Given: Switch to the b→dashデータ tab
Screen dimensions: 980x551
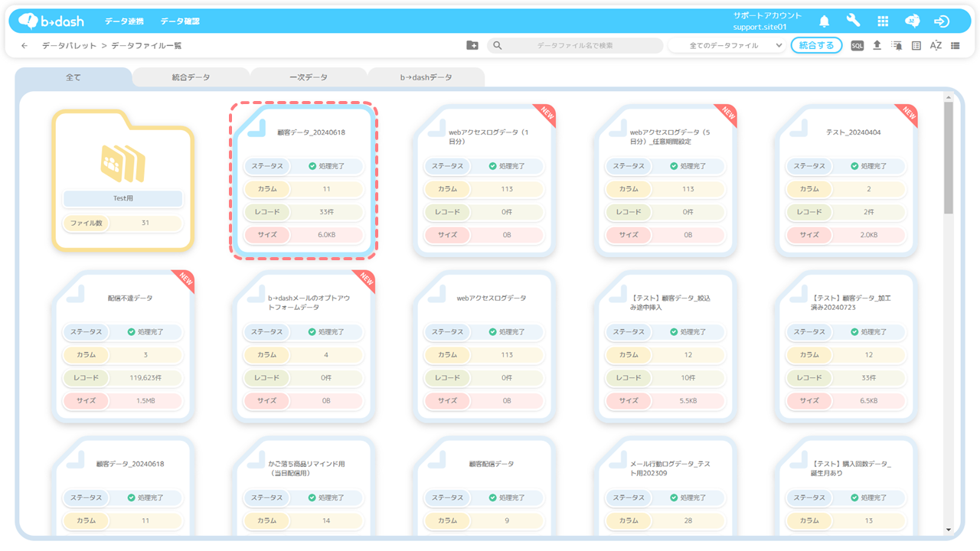Looking at the screenshot, I should click(426, 77).
